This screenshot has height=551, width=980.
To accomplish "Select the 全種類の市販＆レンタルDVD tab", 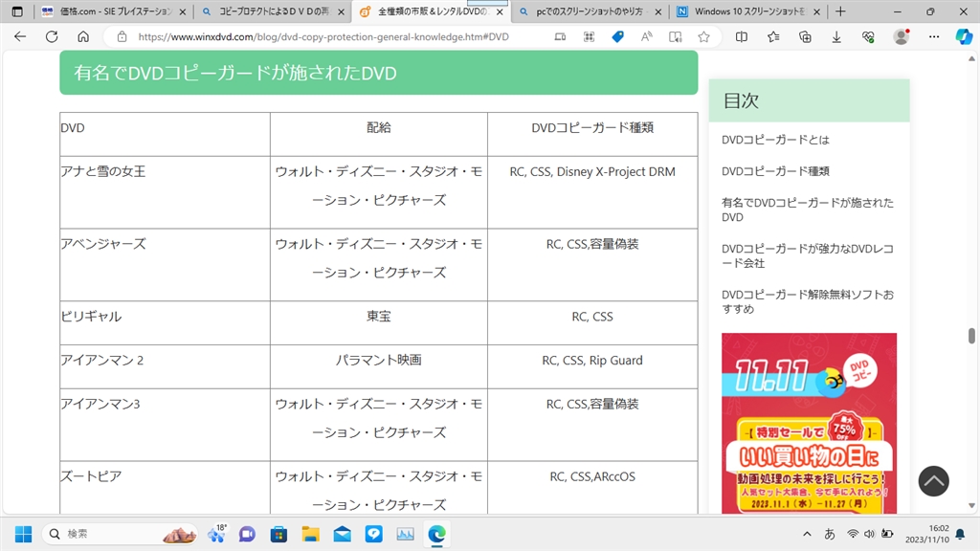I will tap(432, 11).
